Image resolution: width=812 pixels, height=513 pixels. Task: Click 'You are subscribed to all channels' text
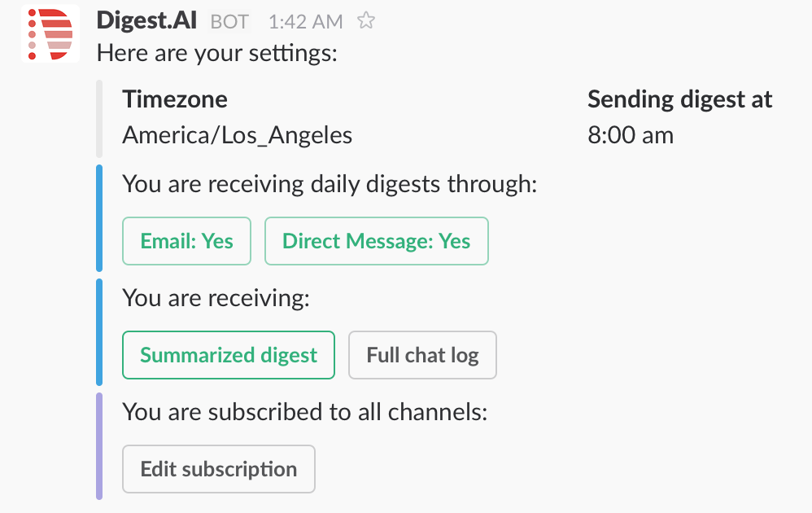(x=305, y=413)
